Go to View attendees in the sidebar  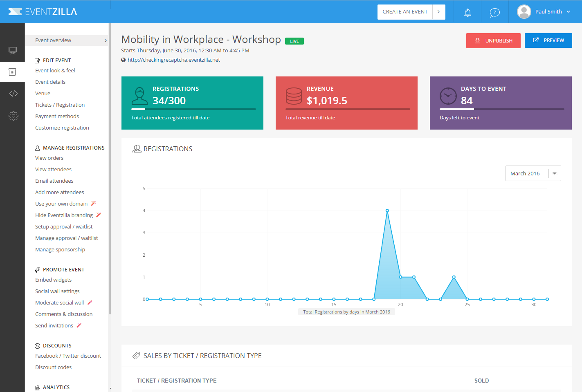53,170
